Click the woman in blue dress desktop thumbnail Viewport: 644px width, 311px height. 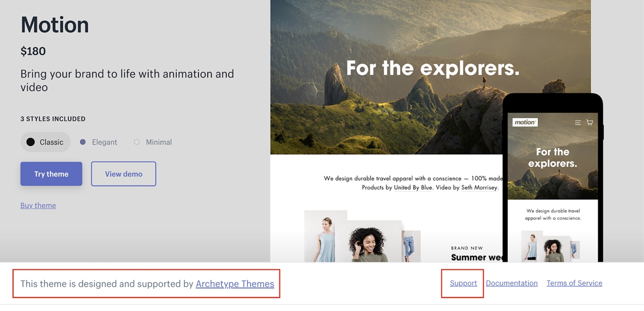point(325,236)
